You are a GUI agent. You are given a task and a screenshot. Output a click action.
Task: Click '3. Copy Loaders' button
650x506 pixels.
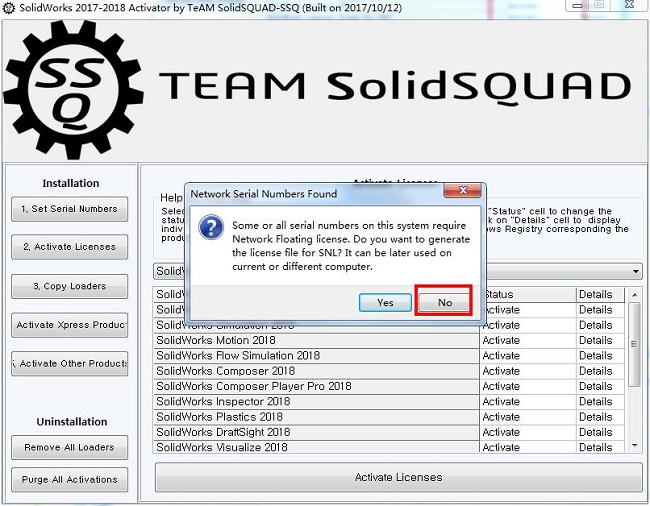(x=70, y=286)
